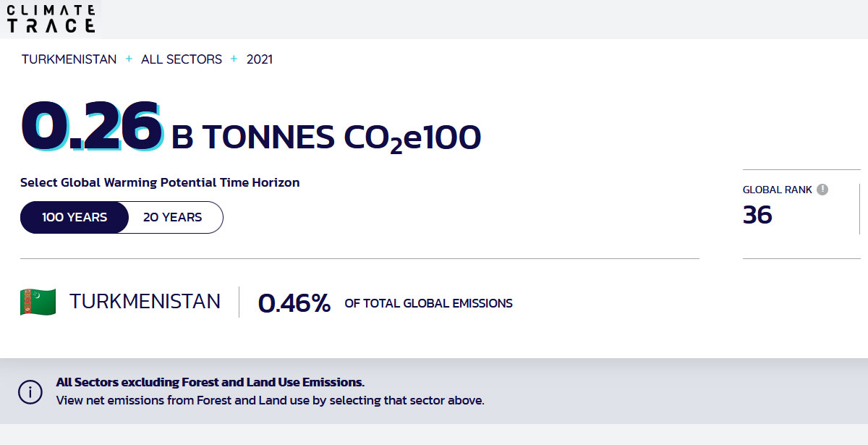Select the 100 YEARS time horizon

(x=75, y=217)
